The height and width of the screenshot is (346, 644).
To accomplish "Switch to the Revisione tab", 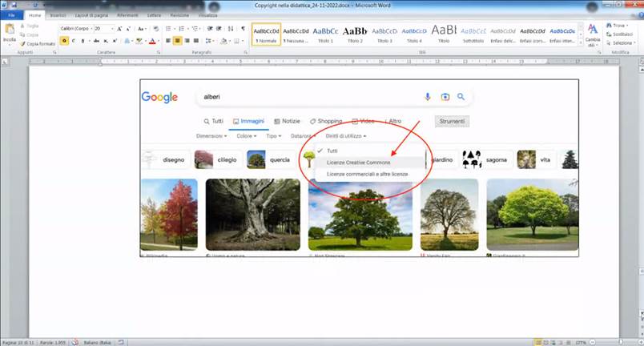I will (x=180, y=15).
